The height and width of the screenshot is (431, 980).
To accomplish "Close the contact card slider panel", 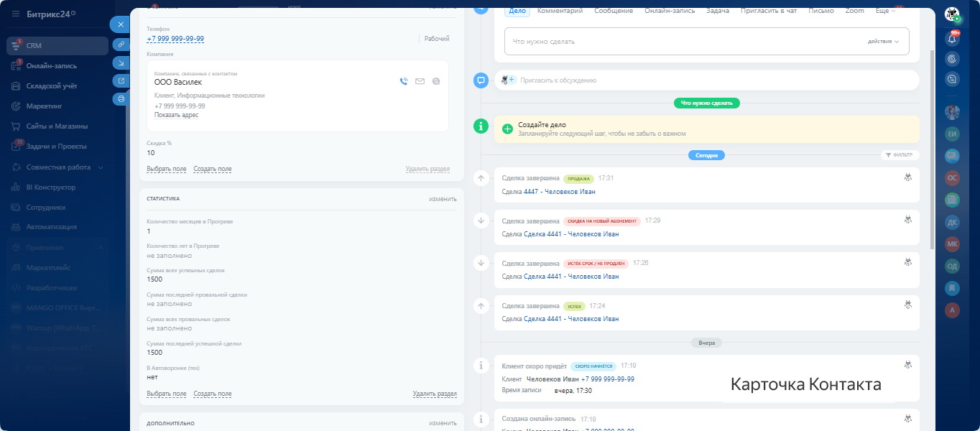I will (120, 24).
